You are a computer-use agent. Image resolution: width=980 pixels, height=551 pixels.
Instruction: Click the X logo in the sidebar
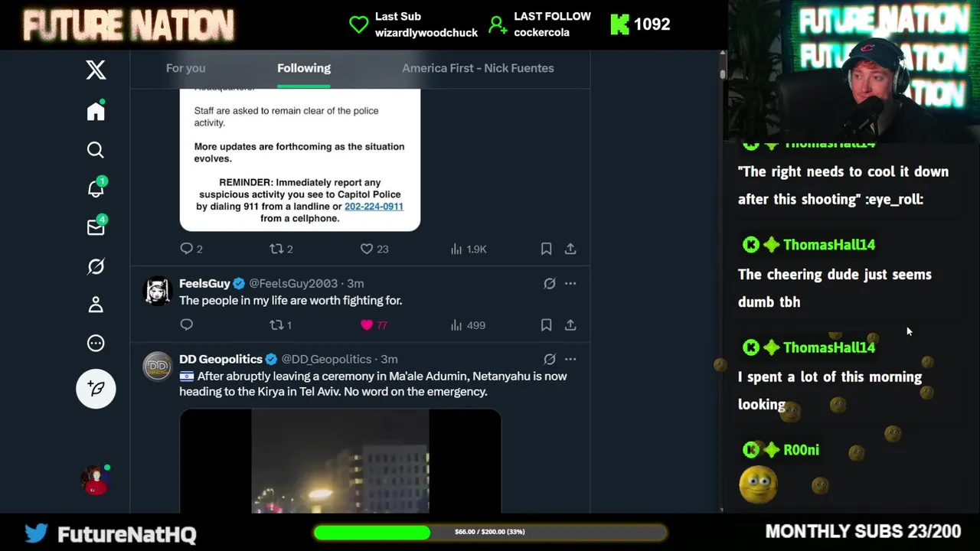click(x=96, y=70)
